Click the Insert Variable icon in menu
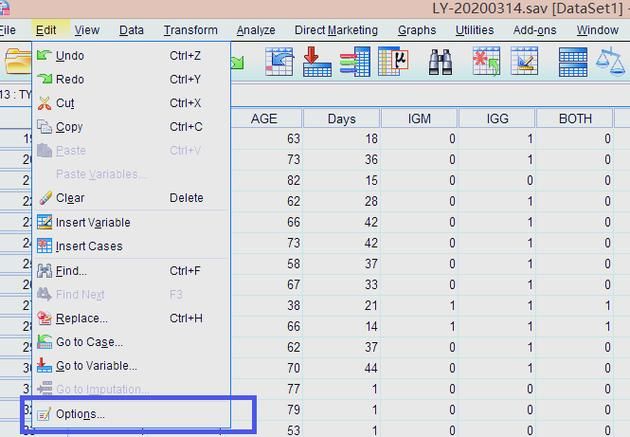630x437 pixels. pyautogui.click(x=44, y=222)
